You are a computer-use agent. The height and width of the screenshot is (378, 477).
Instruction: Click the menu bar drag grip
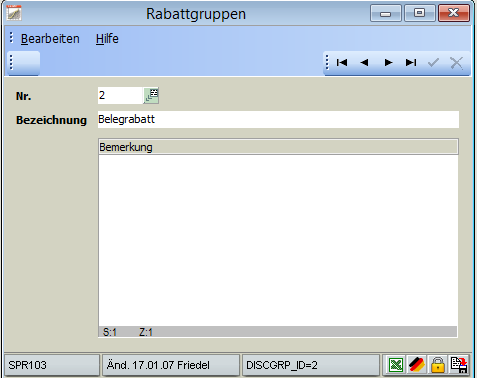[x=11, y=38]
